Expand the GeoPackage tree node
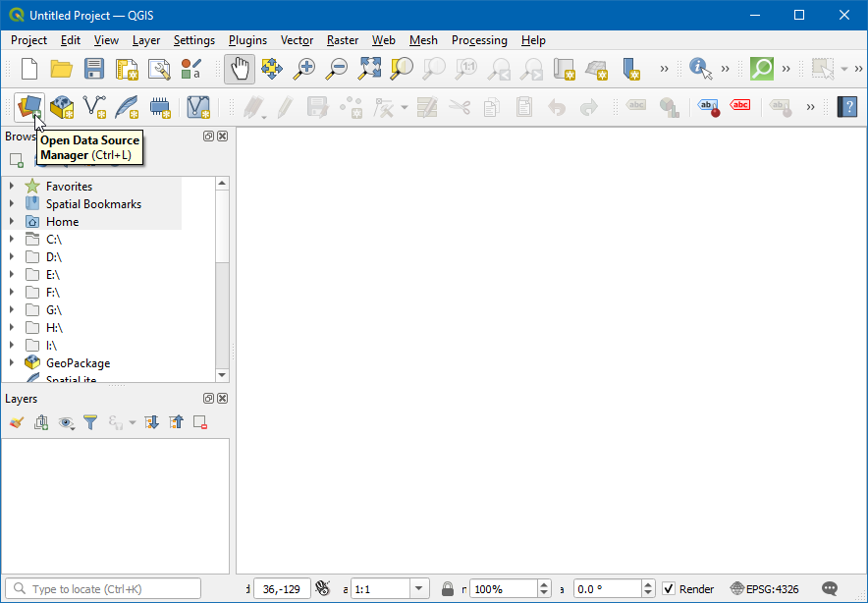This screenshot has height=603, width=868. pyautogui.click(x=12, y=363)
